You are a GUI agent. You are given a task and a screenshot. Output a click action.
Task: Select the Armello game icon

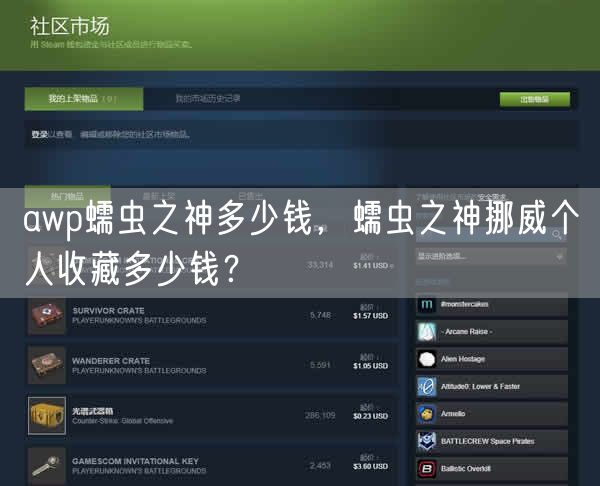point(426,414)
